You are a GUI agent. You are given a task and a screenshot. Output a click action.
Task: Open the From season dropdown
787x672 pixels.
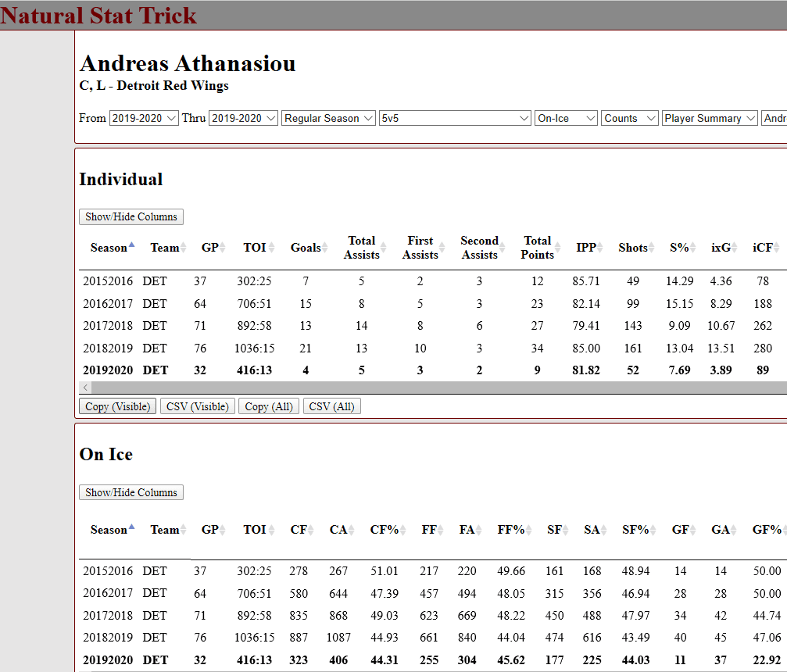(x=144, y=118)
